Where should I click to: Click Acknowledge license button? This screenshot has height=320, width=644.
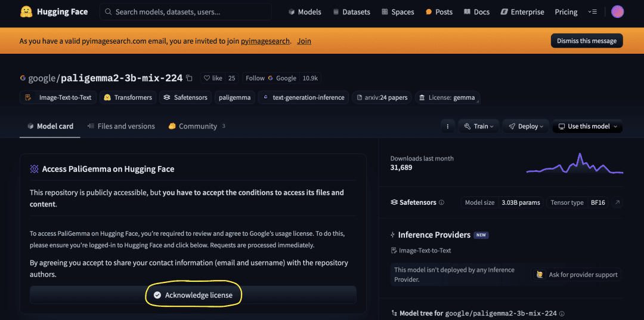coord(193,295)
